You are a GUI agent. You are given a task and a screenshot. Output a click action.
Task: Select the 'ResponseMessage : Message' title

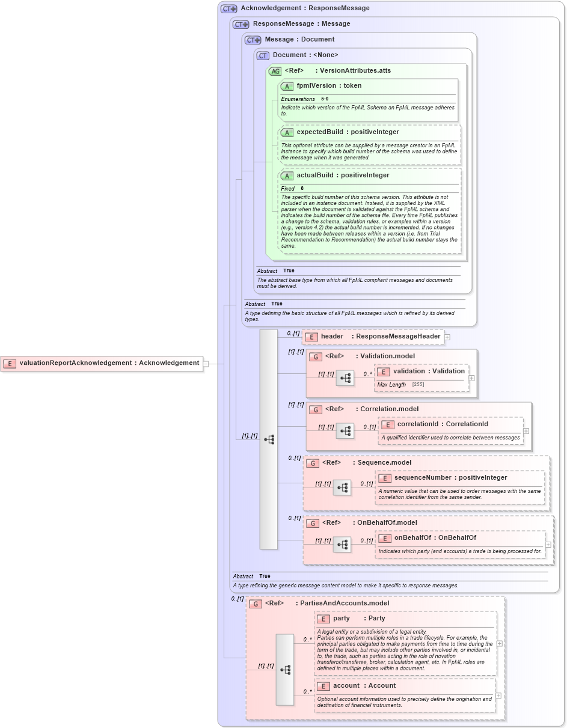(x=301, y=24)
